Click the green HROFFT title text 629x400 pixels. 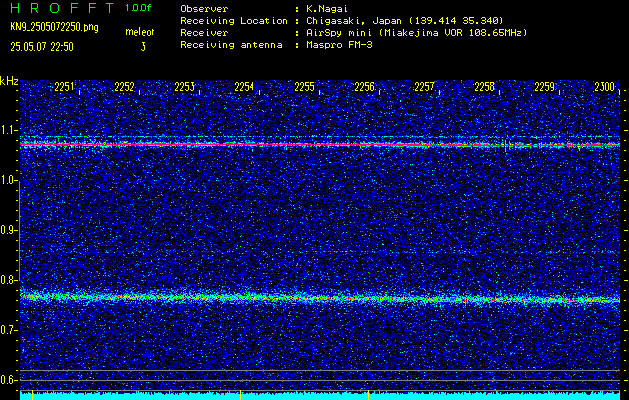pyautogui.click(x=62, y=8)
